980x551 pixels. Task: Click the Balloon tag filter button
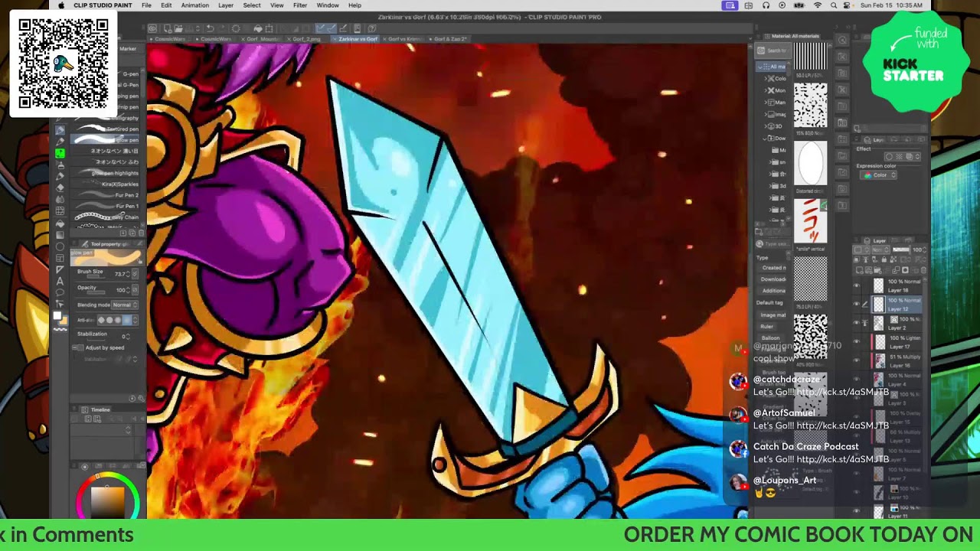[770, 338]
